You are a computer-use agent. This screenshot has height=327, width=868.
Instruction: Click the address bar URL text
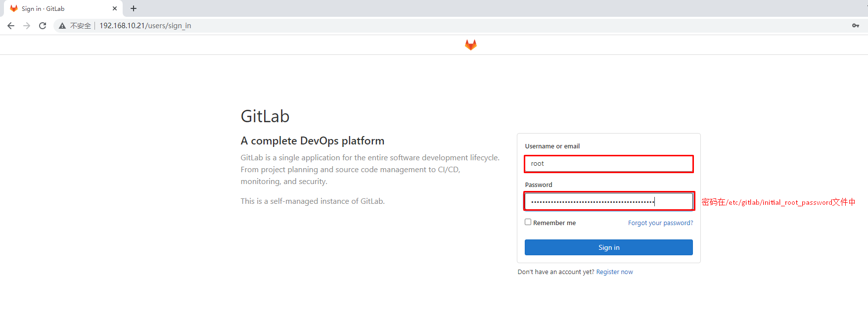point(145,26)
